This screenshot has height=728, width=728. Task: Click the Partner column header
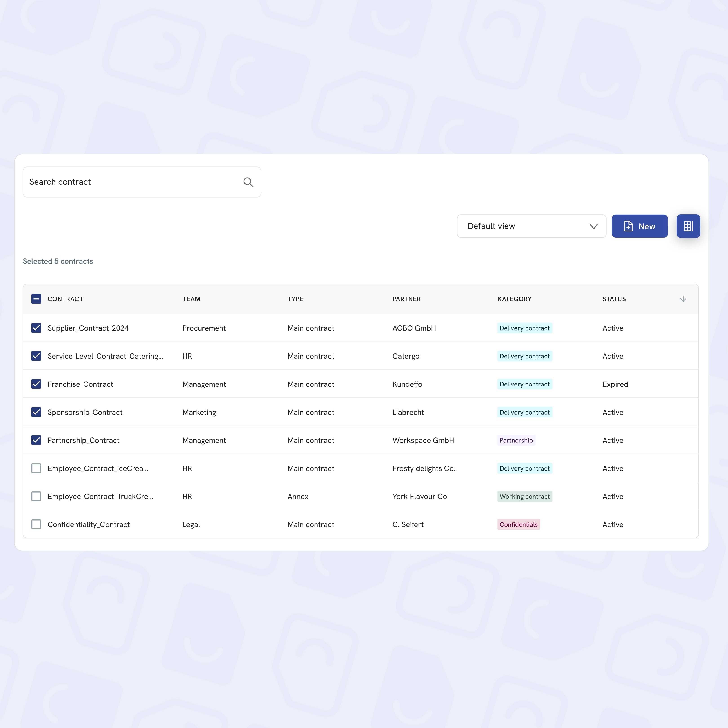tap(406, 299)
